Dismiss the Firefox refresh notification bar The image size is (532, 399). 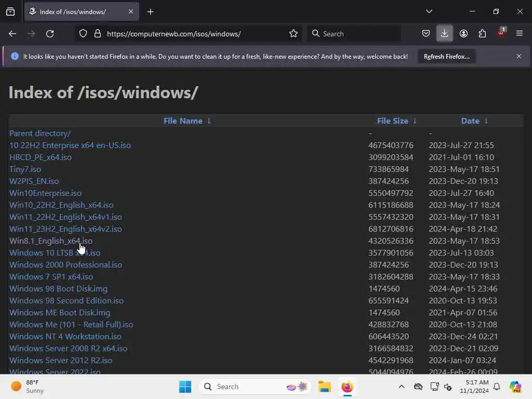point(519,56)
